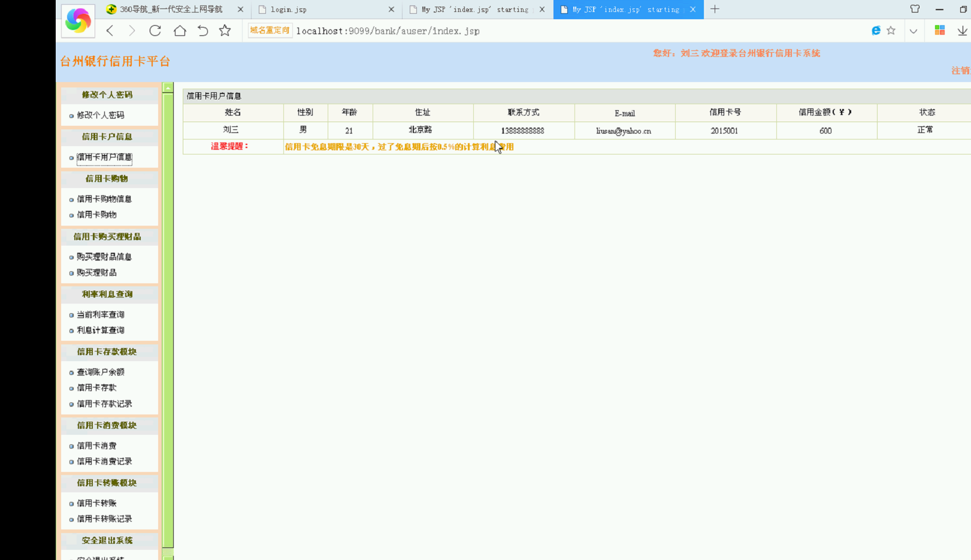
Task: Open 信用卡购物信息 sidebar link
Action: [x=104, y=199]
